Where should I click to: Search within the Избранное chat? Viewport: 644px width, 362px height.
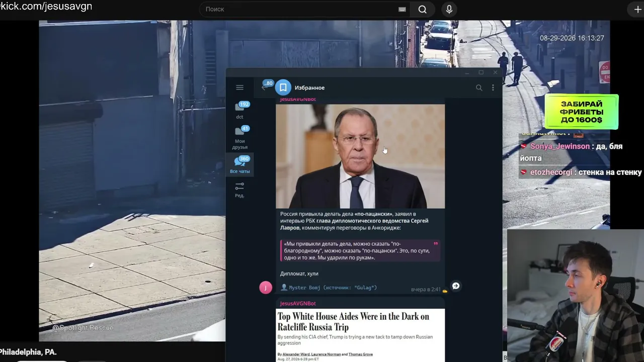[x=479, y=87]
